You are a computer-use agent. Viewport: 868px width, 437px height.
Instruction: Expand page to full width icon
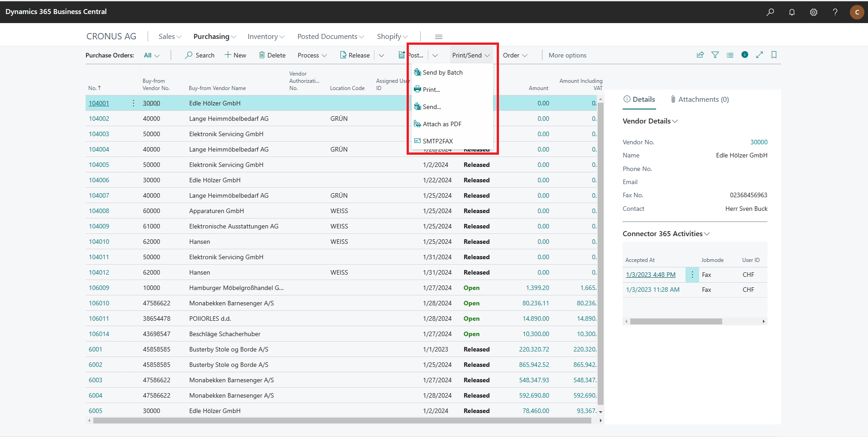[x=759, y=55]
